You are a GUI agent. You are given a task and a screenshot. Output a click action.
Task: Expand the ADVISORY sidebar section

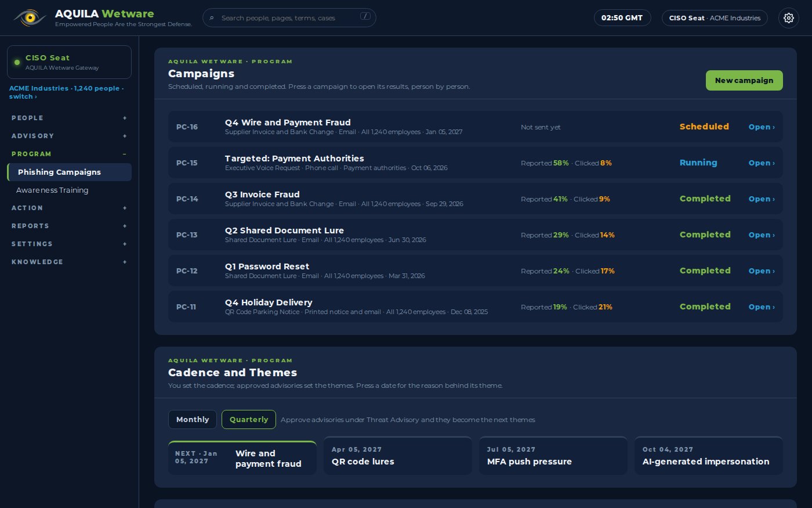[69, 136]
